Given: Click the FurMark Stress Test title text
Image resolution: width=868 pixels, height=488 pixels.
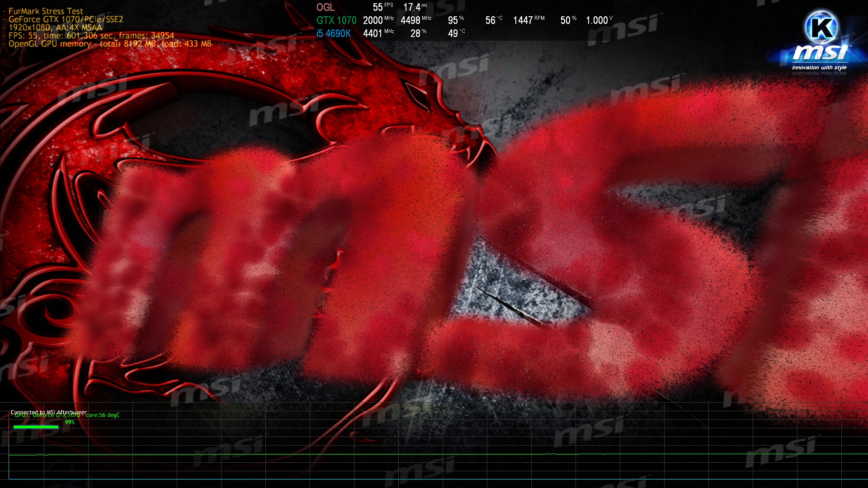Looking at the screenshot, I should (46, 11).
